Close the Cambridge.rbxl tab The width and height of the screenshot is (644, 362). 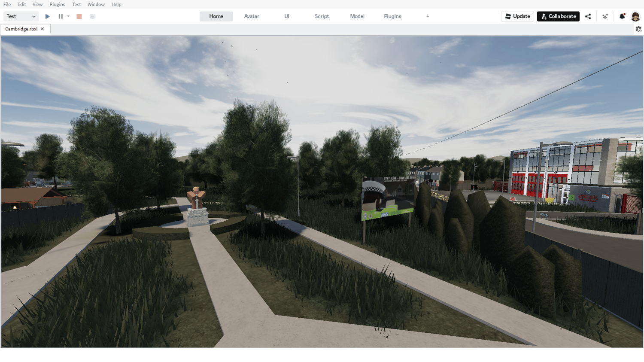(x=42, y=29)
